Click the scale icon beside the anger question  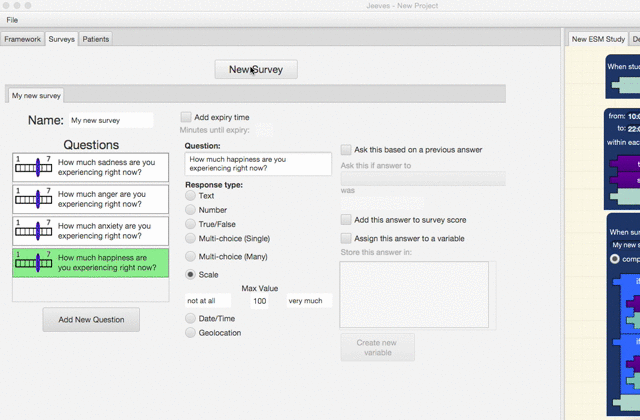pyautogui.click(x=33, y=198)
